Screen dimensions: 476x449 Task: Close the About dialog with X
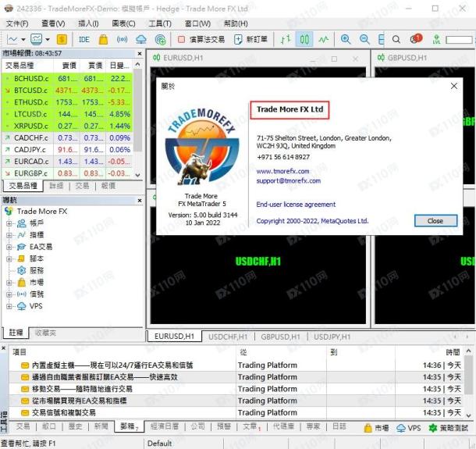coord(454,86)
